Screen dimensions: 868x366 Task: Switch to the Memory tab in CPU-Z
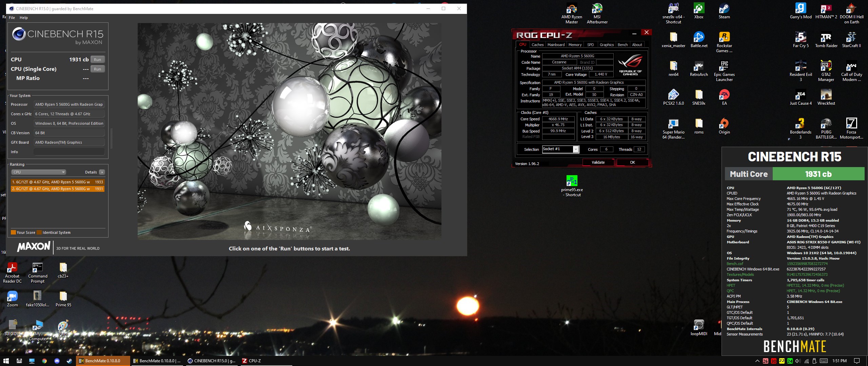coord(575,45)
